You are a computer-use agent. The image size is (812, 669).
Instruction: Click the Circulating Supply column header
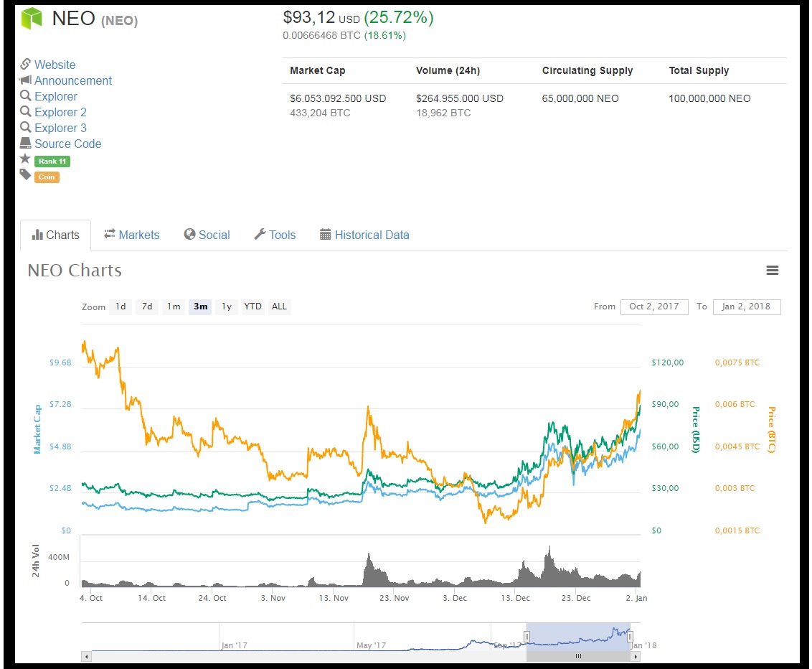pos(587,70)
